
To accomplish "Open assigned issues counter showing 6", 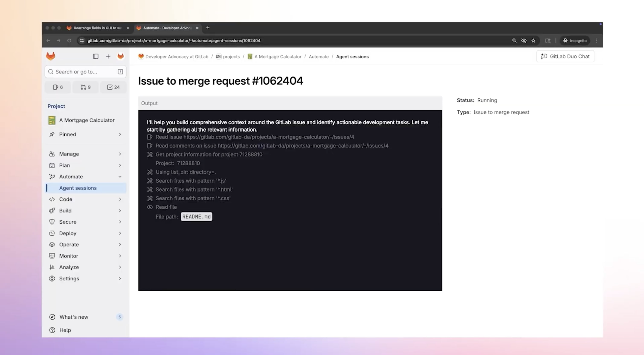I will point(58,87).
